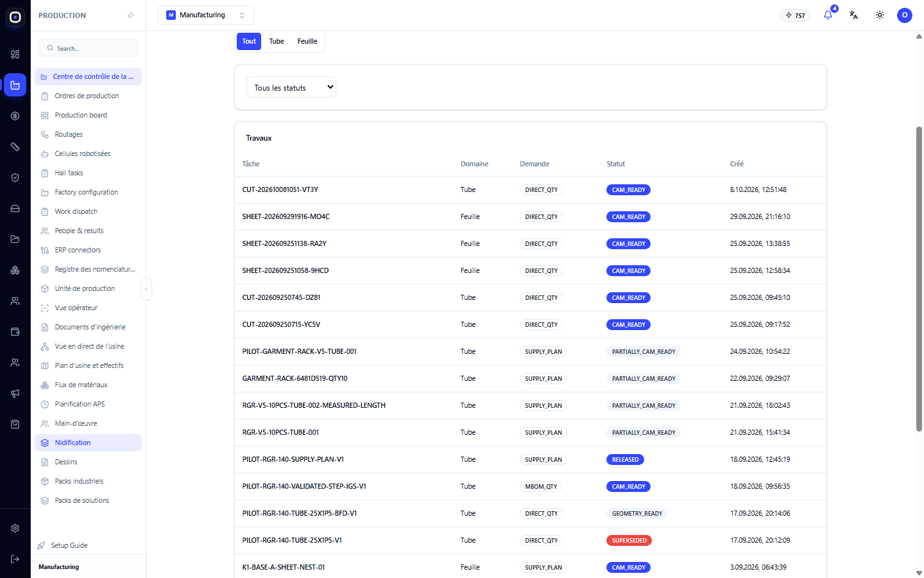Pin the Production sidebar panel
This screenshot has width=924, height=578.
click(131, 15)
